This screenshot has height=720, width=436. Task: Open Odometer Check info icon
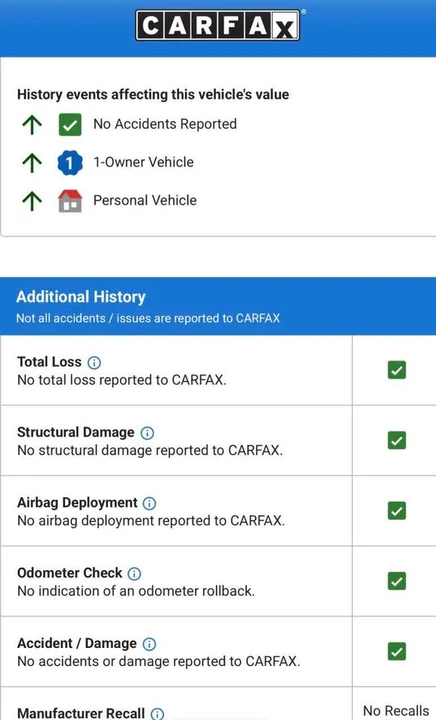pyautogui.click(x=134, y=574)
